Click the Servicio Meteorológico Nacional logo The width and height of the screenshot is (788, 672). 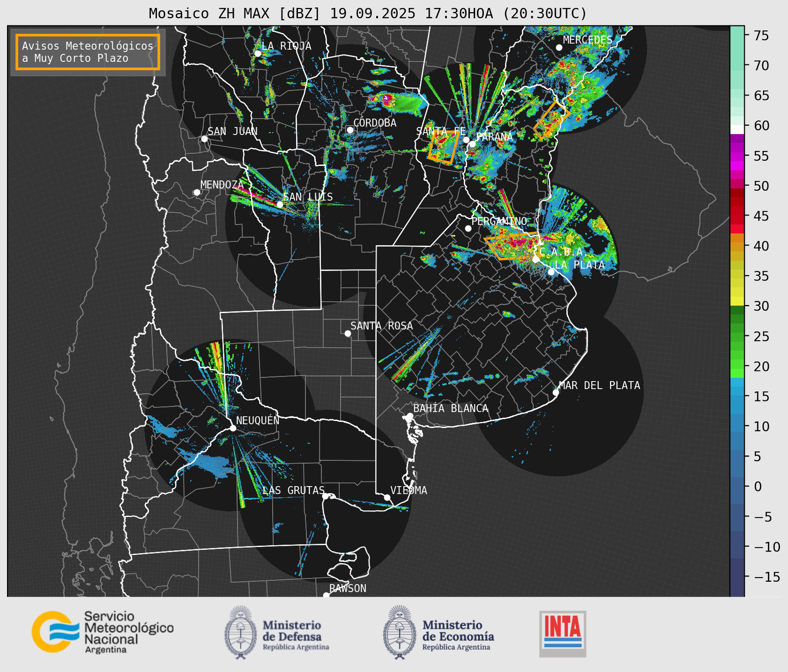pos(103,632)
